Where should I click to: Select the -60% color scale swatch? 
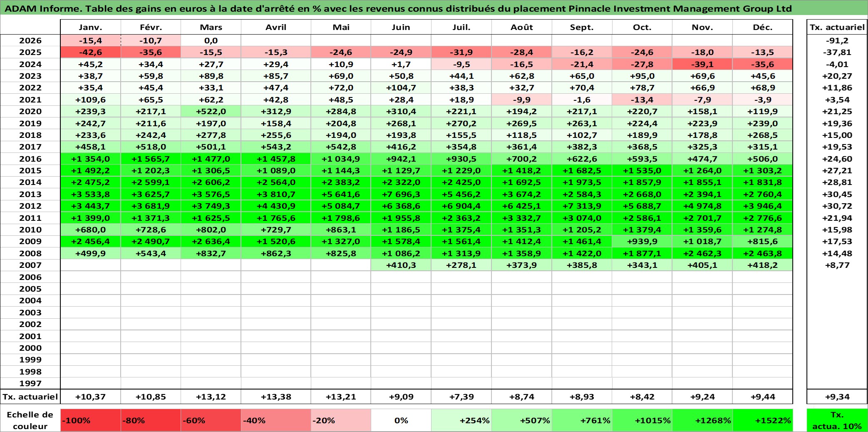pos(211,420)
